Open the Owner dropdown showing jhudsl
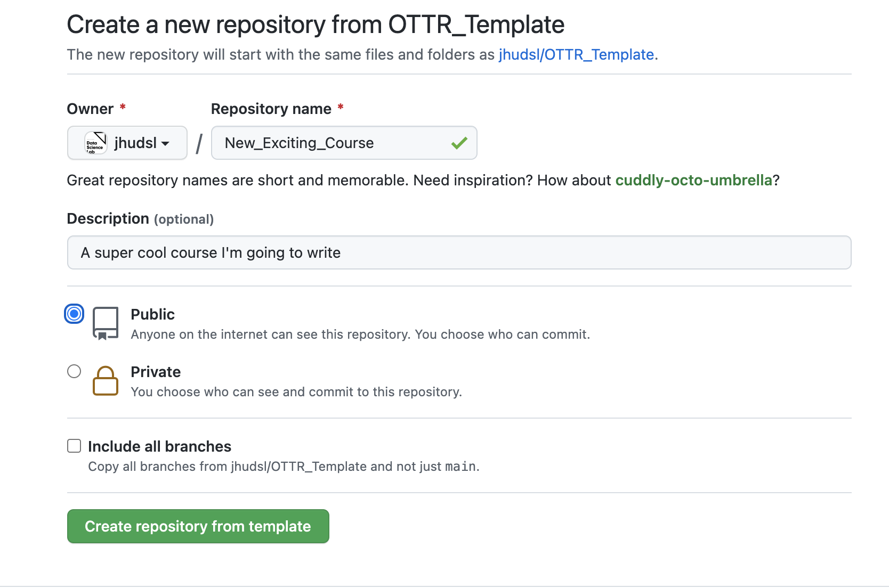Screen dimensions: 889x588 [127, 143]
